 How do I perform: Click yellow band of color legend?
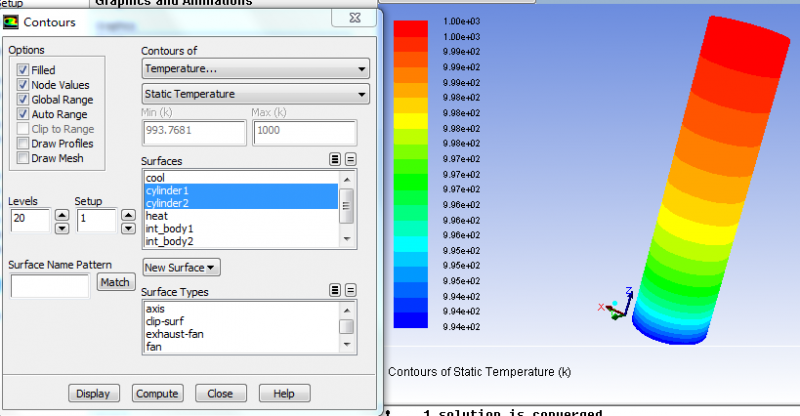411,120
